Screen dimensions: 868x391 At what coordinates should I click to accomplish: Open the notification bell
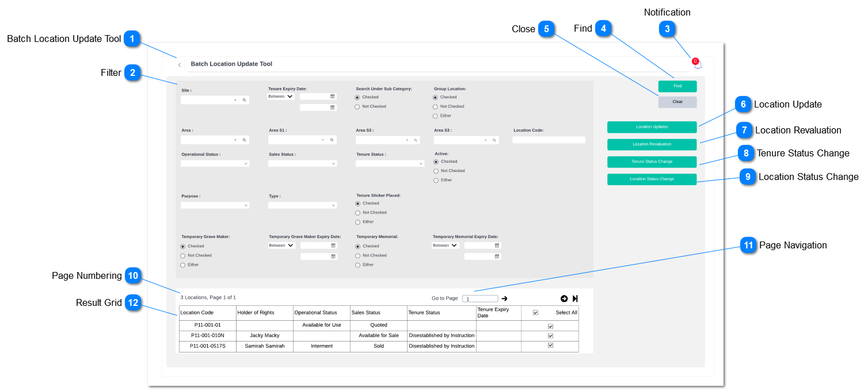(698, 64)
